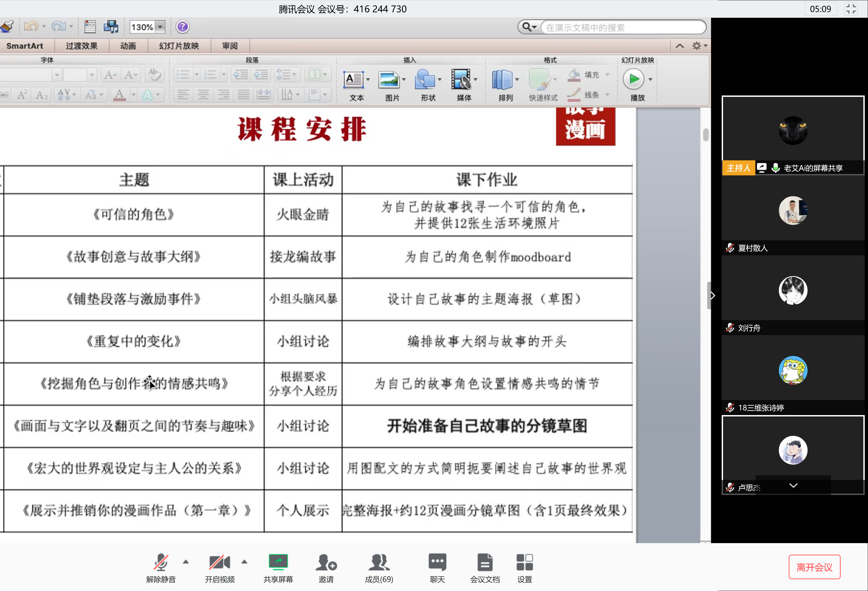
Task: Expand audio options arrow beside 解除静音
Action: (x=186, y=561)
